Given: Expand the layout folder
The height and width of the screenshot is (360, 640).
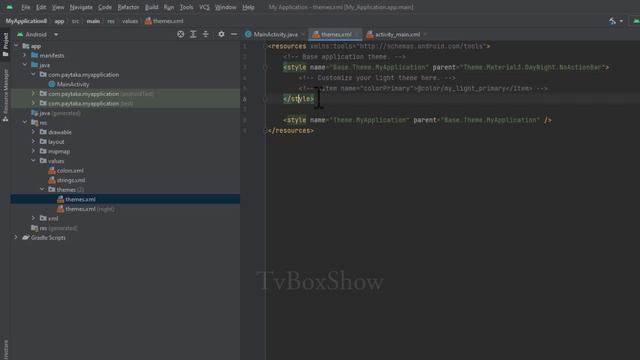Looking at the screenshot, I should [33, 142].
